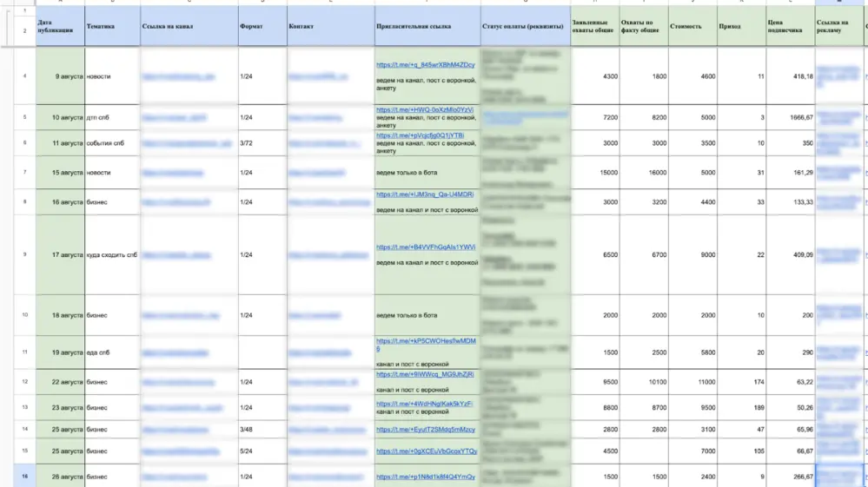Select subscriber price cell 418,18
868x487 pixels.
[x=791, y=76]
